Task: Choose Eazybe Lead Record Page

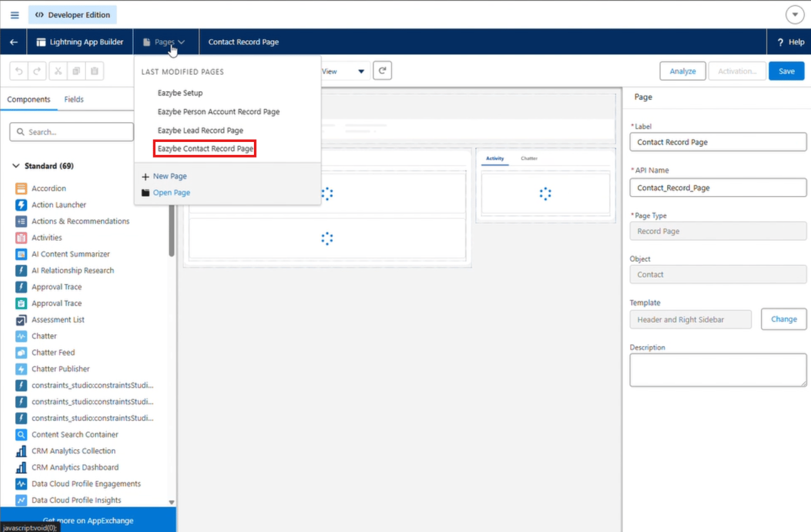Action: tap(200, 130)
